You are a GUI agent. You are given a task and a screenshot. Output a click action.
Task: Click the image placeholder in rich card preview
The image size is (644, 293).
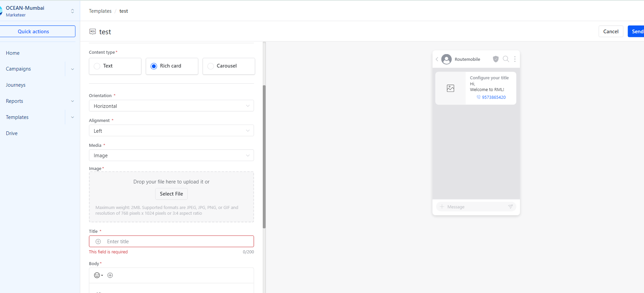pos(450,88)
